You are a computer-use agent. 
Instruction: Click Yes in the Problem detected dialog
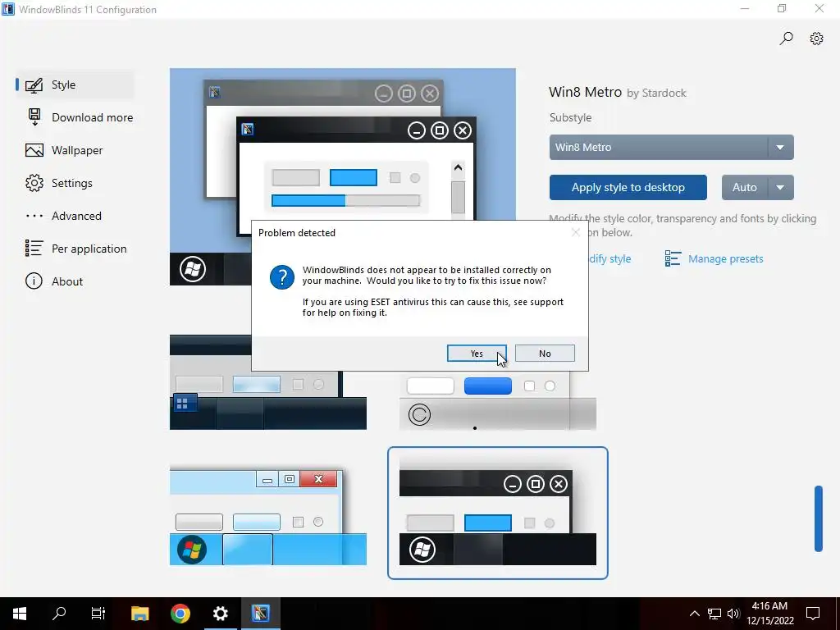(477, 354)
